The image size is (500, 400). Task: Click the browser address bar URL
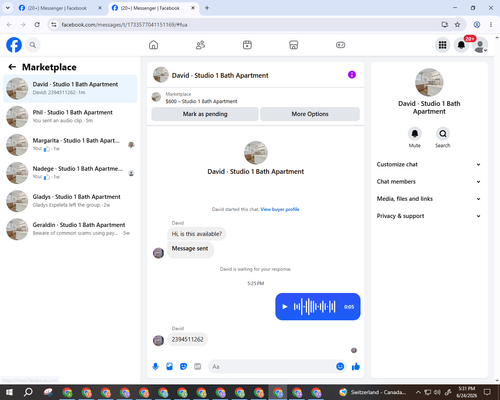click(124, 25)
